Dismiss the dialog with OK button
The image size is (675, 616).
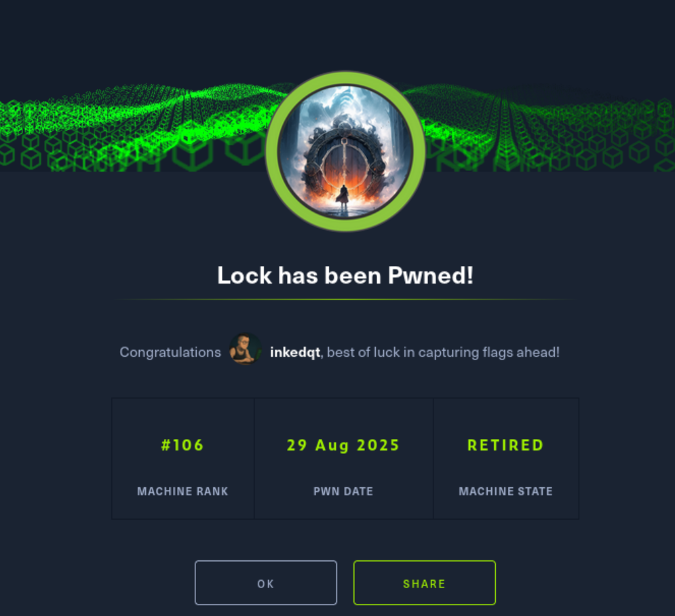click(x=266, y=583)
